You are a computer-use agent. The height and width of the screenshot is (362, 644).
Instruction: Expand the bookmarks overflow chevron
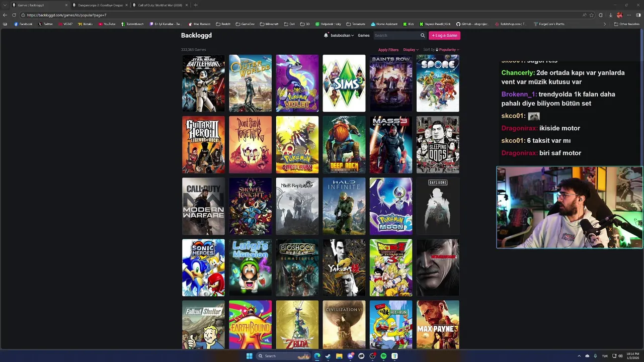point(605,24)
